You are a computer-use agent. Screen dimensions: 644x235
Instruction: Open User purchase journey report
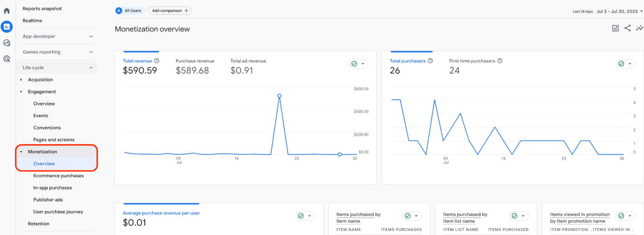[x=58, y=212]
